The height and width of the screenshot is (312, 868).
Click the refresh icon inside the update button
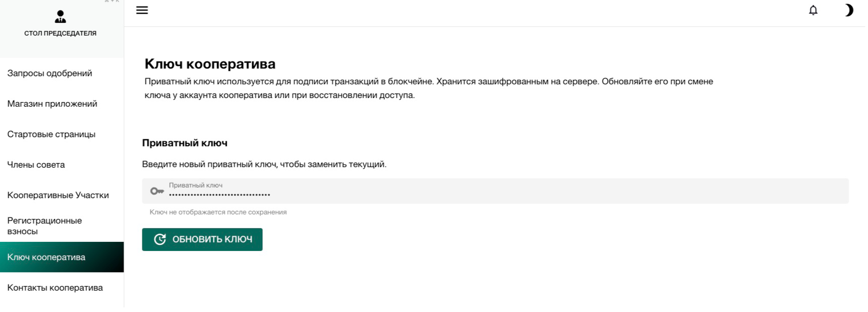(x=160, y=239)
